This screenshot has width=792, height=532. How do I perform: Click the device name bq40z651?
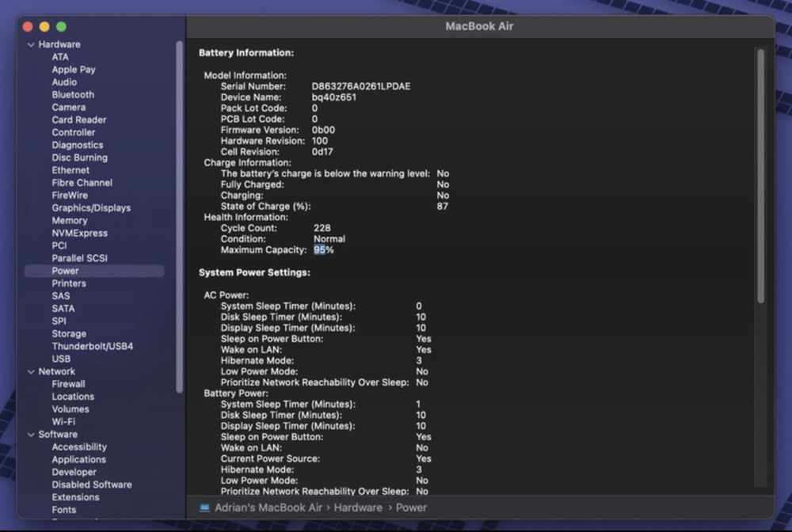coord(334,98)
